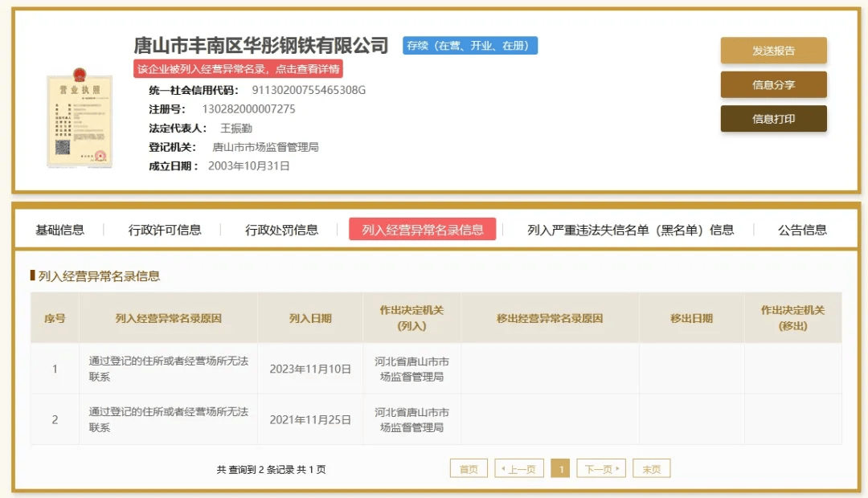Click company name 唐山市丰南区华彤钢铁有限公司
Viewport: 868px width, 498px height.
coord(260,45)
